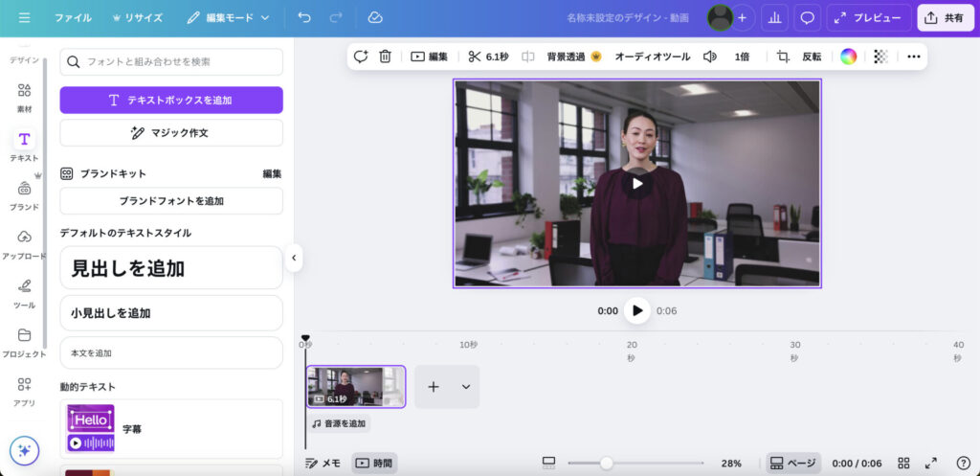Open the rainbow color picker swatch
This screenshot has width=980, height=476.
(848, 57)
